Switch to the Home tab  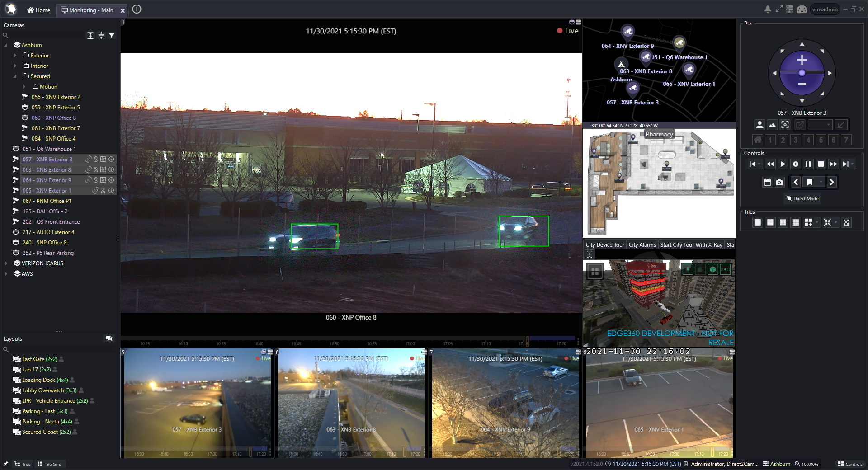(x=38, y=10)
